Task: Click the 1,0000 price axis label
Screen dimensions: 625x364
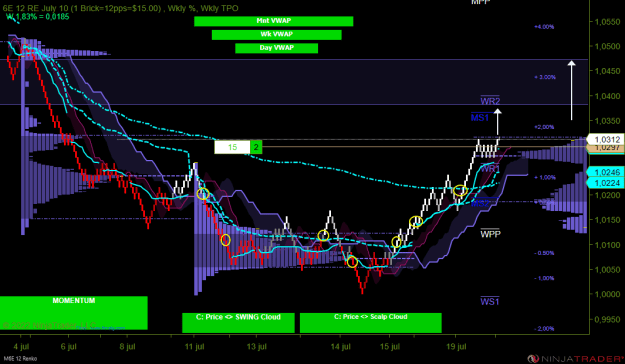Action: click(607, 294)
